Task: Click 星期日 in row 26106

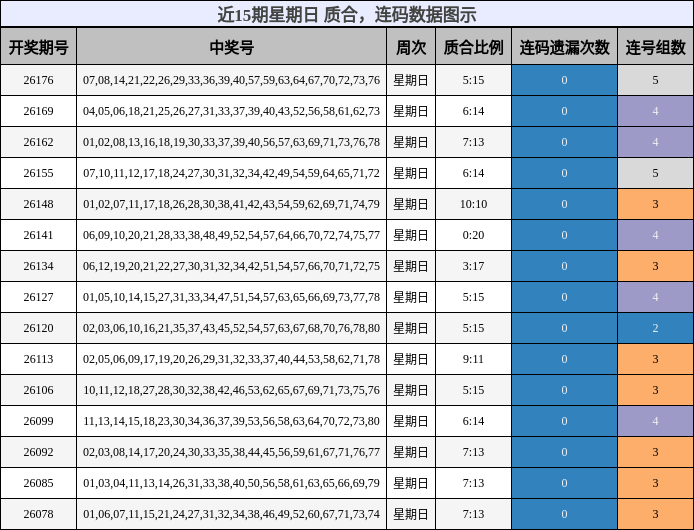Action: coord(411,390)
